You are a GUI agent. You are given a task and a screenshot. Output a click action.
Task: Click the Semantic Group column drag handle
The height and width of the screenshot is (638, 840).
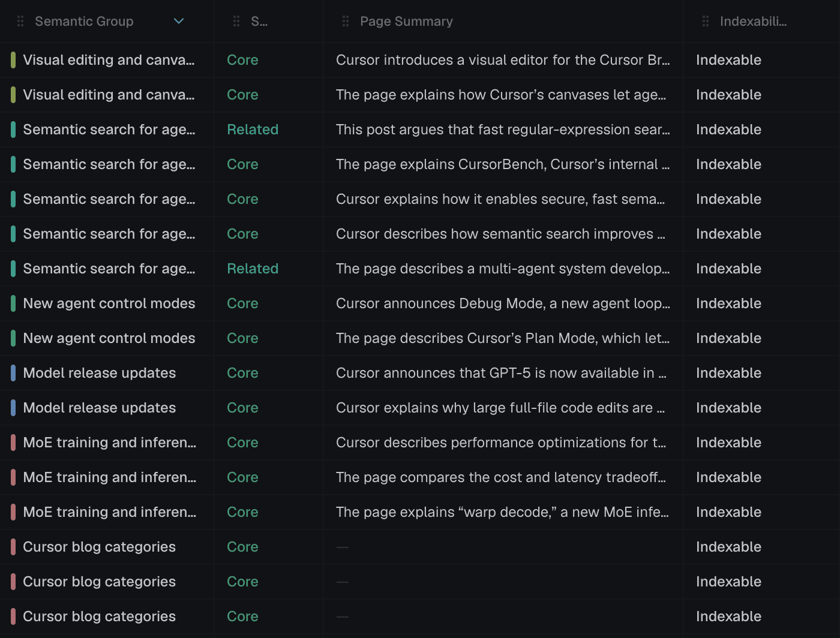pyautogui.click(x=20, y=22)
